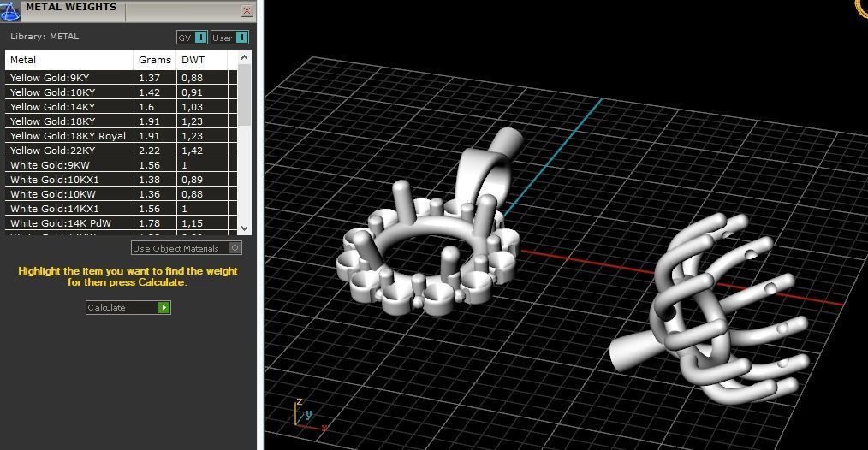The image size is (868, 450).
Task: Click the Matrix logo icon in panel header
Action: (x=10, y=10)
